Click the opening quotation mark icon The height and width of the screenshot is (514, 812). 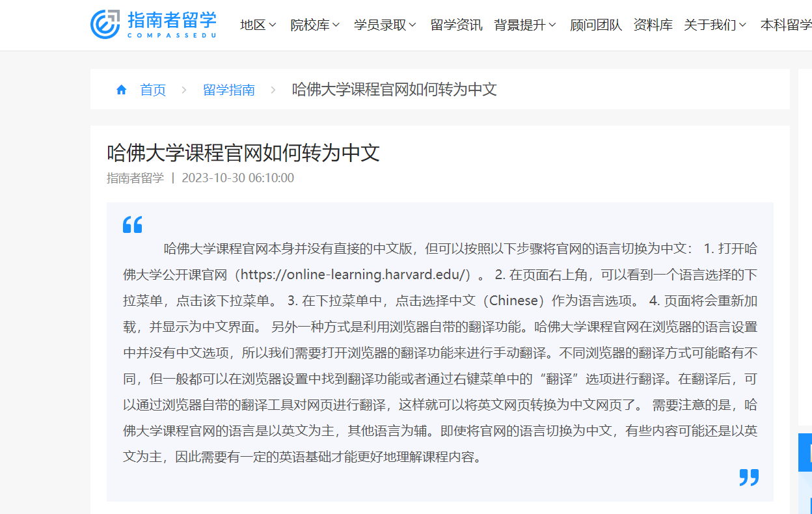[132, 224]
